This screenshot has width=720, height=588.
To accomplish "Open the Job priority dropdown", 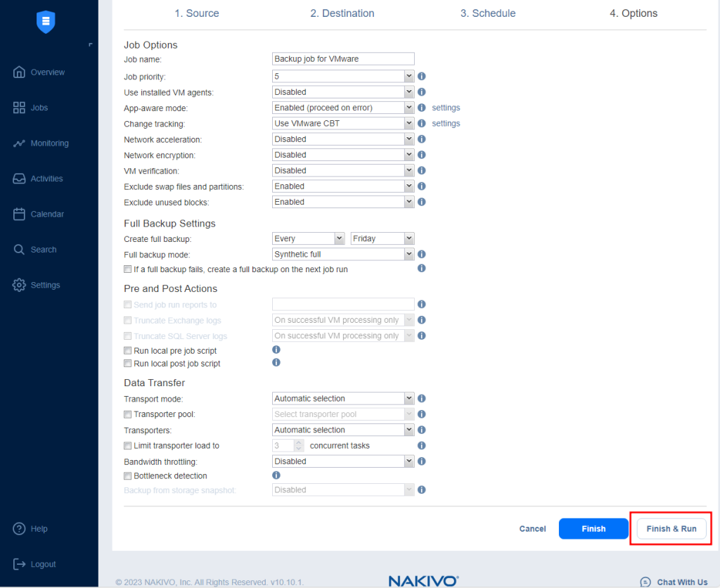I will pyautogui.click(x=343, y=76).
